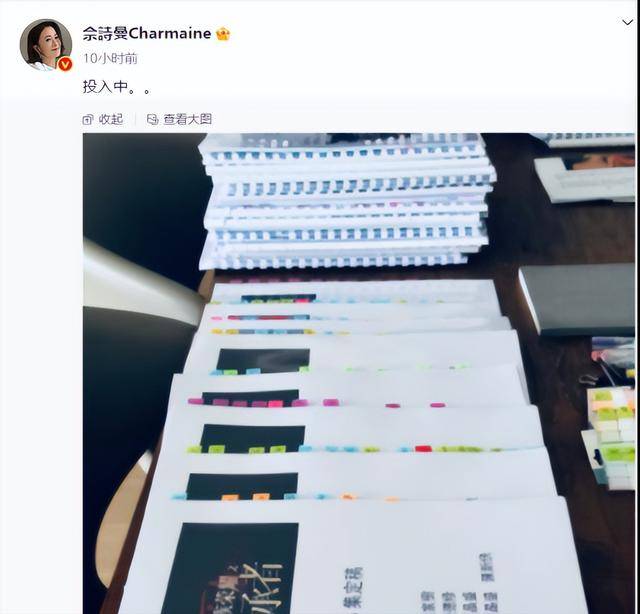Open the post options chevron menu
Viewport: 640px width, 614px height.
(x=627, y=22)
